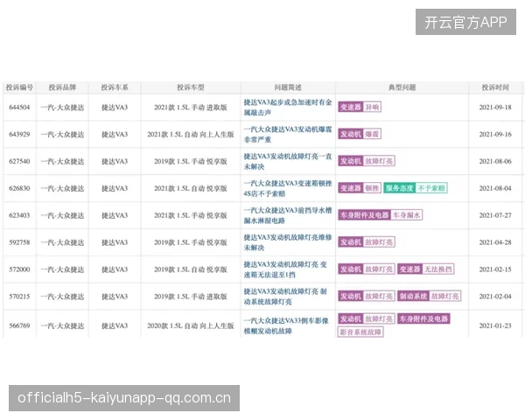This screenshot has height=420, width=525.
Task: Click the date 2021-08-04
Action: click(x=495, y=189)
